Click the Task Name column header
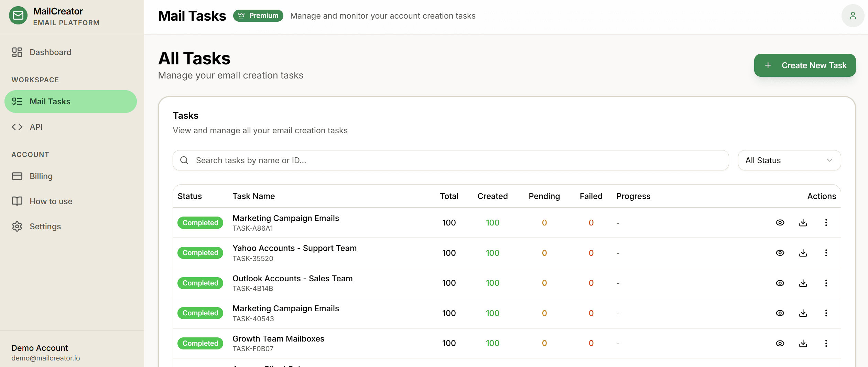 pyautogui.click(x=254, y=196)
